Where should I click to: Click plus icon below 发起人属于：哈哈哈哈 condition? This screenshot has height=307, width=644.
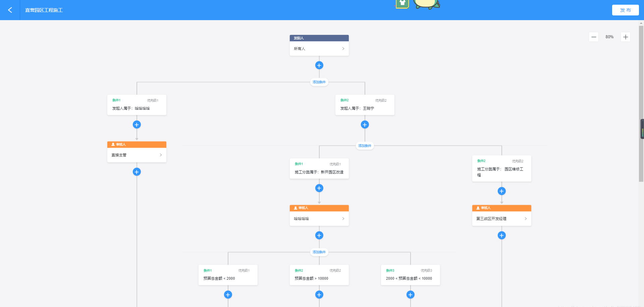coord(137,125)
